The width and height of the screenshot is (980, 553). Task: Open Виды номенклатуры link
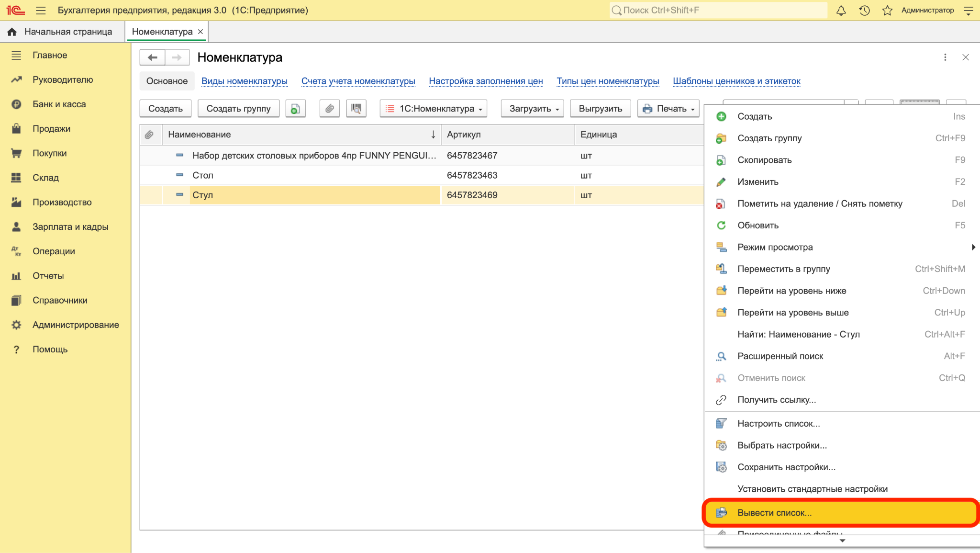(245, 81)
